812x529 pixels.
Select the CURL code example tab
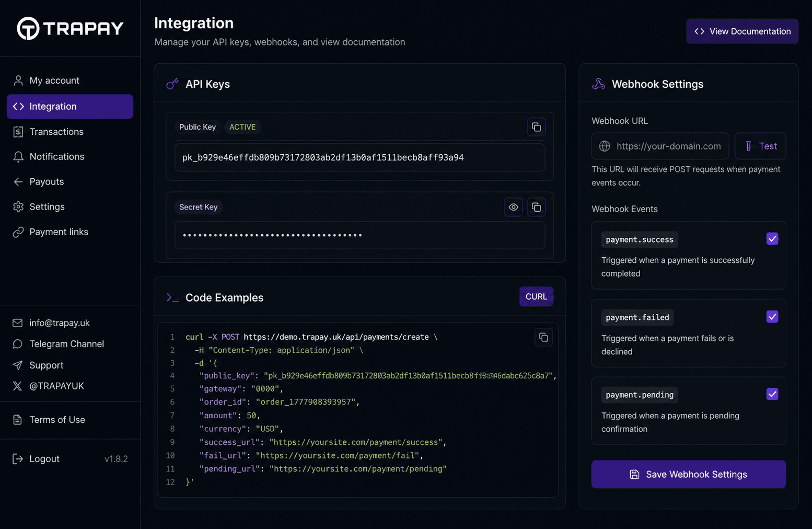pos(536,296)
